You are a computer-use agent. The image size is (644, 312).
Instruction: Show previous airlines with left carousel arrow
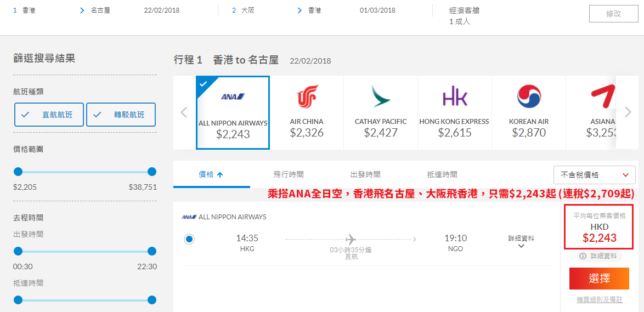coord(184,112)
